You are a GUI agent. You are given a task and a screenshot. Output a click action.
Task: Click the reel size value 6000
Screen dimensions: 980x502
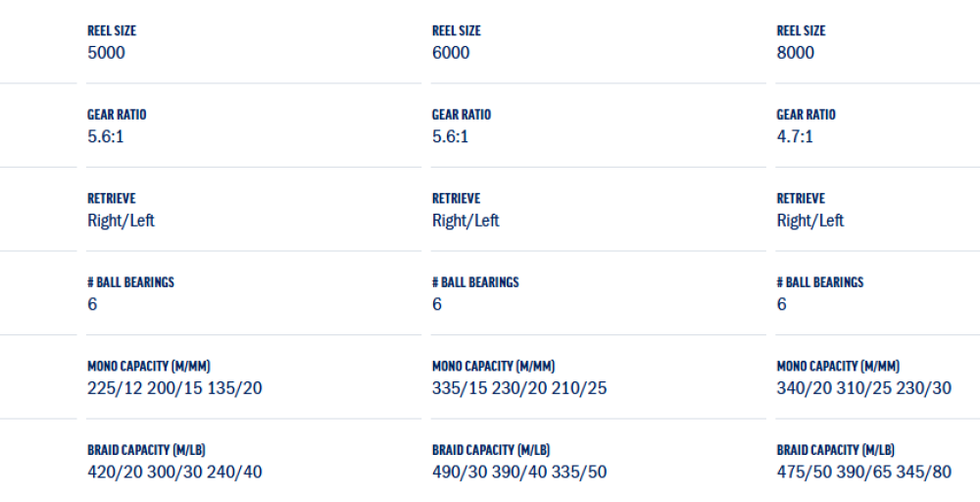451,53
